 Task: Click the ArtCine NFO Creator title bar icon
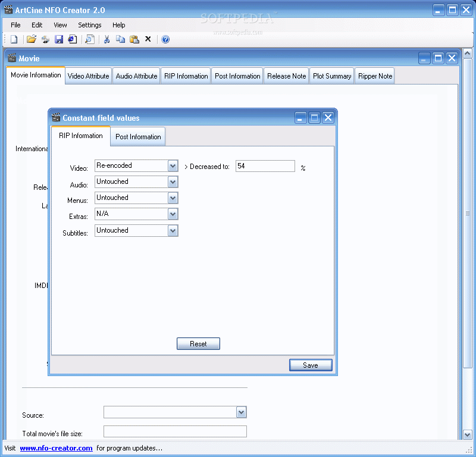click(x=8, y=10)
